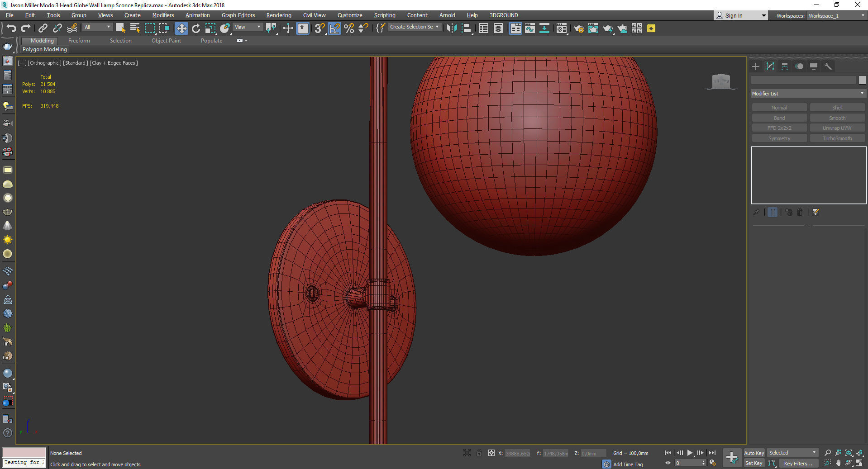The image size is (868, 469).
Task: Open Render Setup teapot icon
Action: coord(579,28)
